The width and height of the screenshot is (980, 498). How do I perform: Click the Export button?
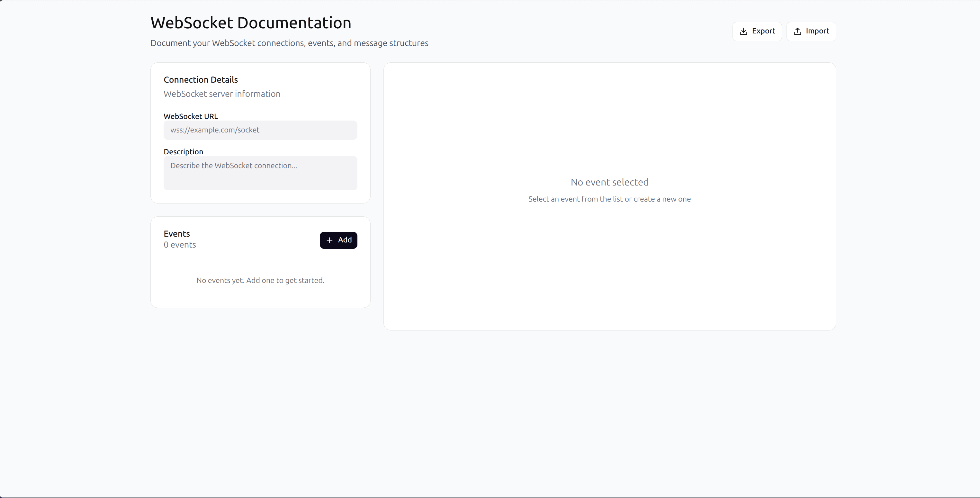pos(757,31)
